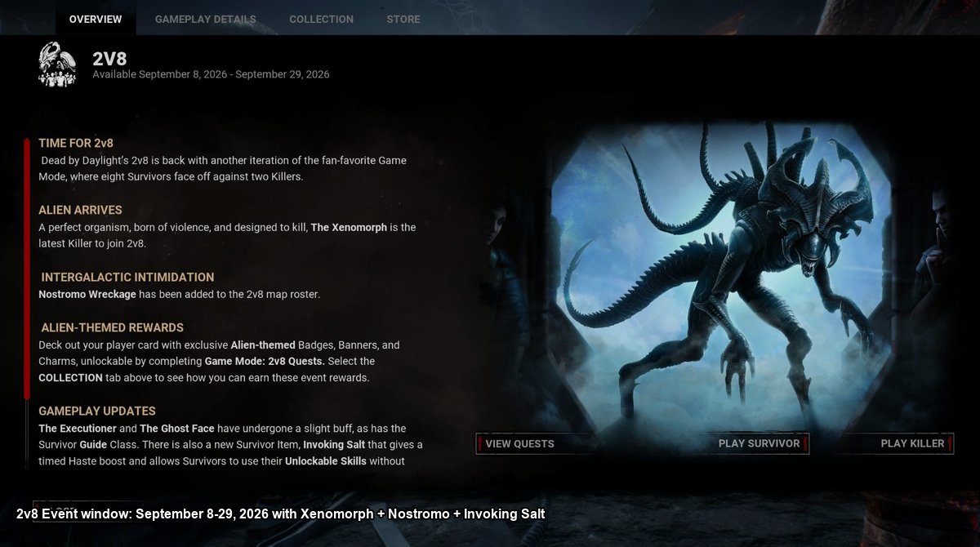
Task: Click the bold 'Invoking Salt' item name
Action: (x=334, y=445)
